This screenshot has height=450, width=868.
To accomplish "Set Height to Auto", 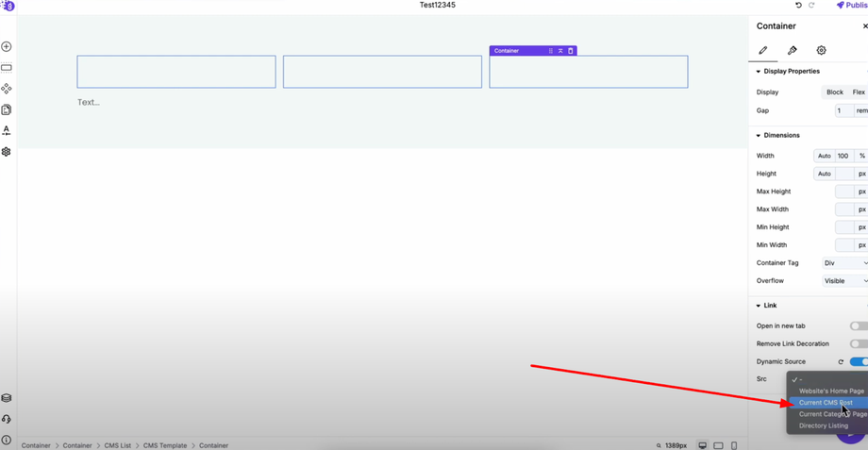I will 825,174.
